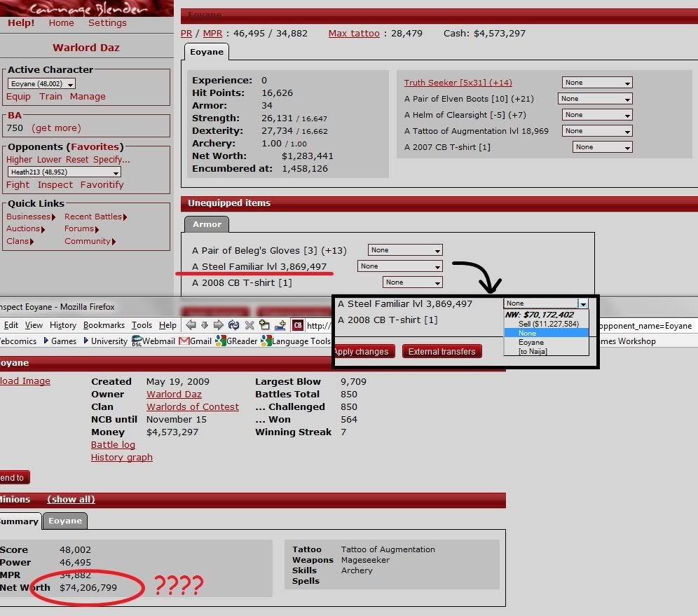Click the Firefox forward arrow

pos(218,325)
